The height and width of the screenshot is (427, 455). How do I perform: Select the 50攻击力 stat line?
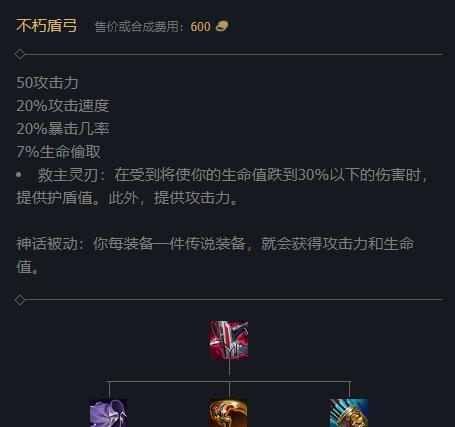[x=47, y=83]
